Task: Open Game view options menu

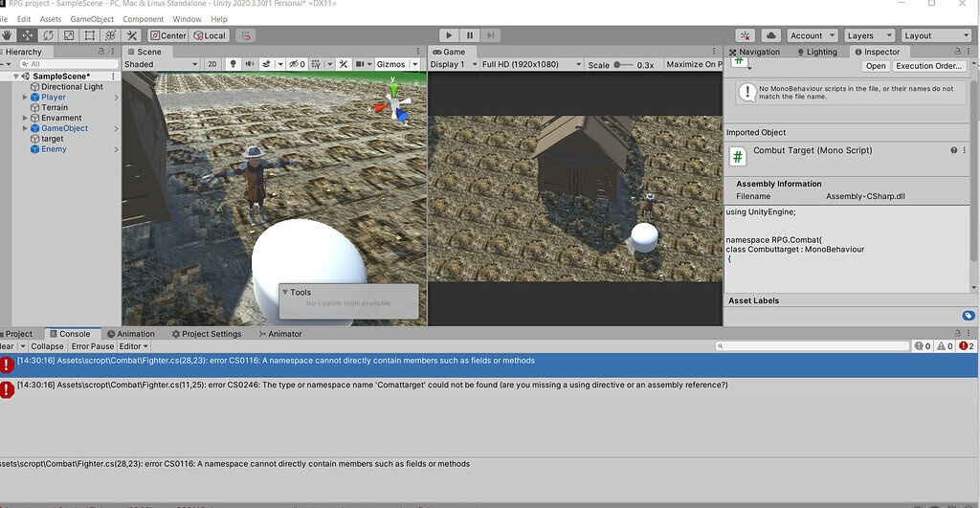Action: pos(714,52)
